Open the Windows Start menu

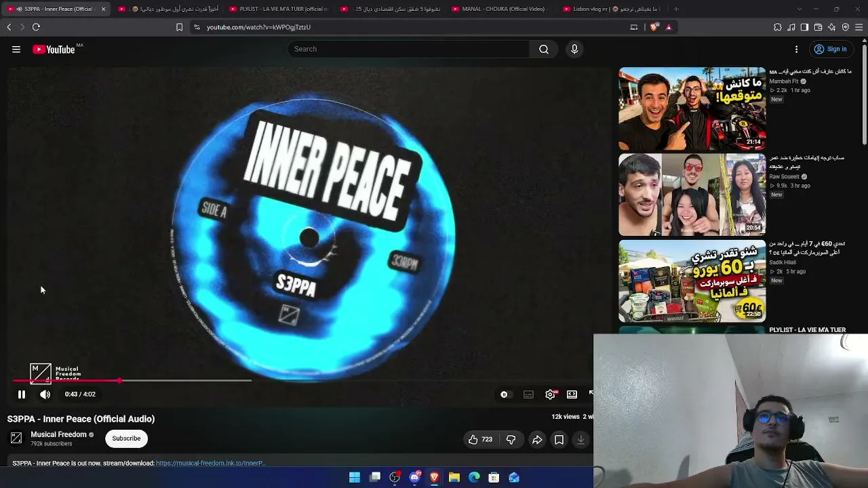(355, 478)
